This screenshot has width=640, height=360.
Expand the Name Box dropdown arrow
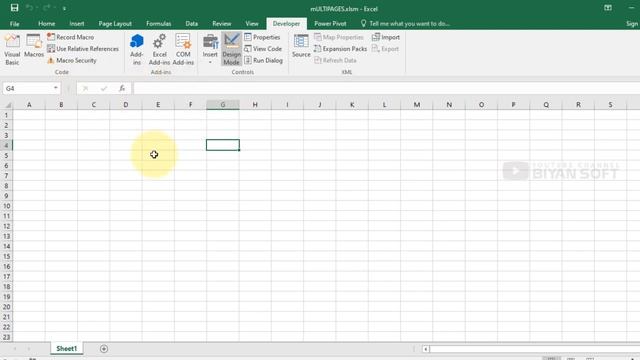click(x=56, y=88)
